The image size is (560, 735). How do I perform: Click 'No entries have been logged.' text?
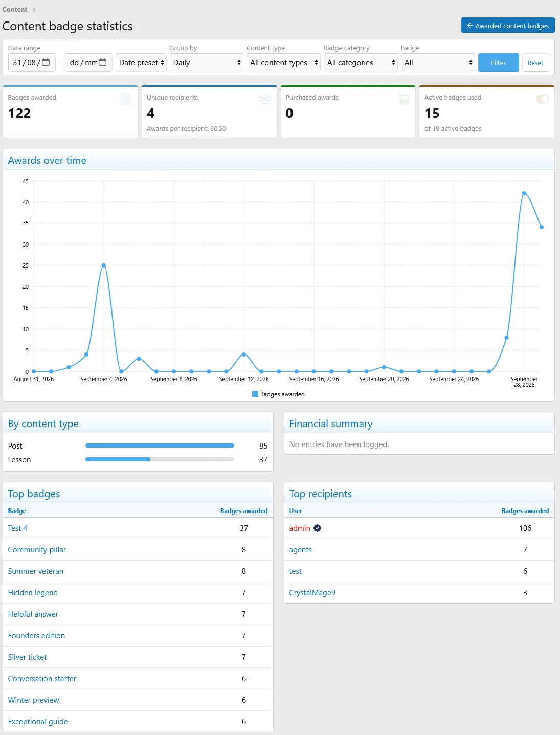click(339, 444)
